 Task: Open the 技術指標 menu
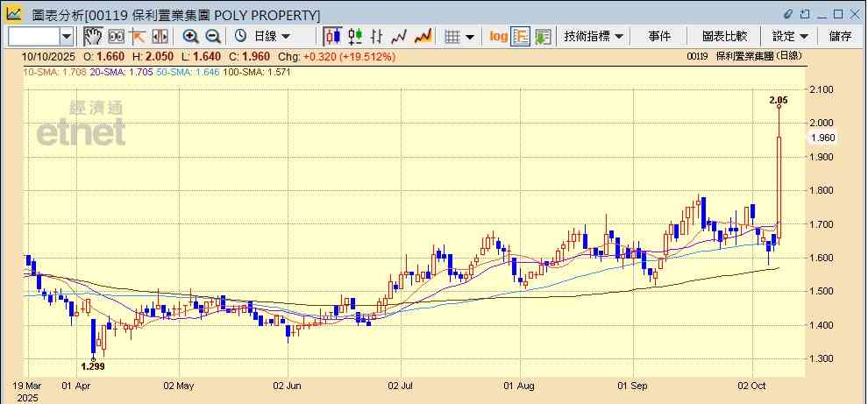tap(594, 36)
